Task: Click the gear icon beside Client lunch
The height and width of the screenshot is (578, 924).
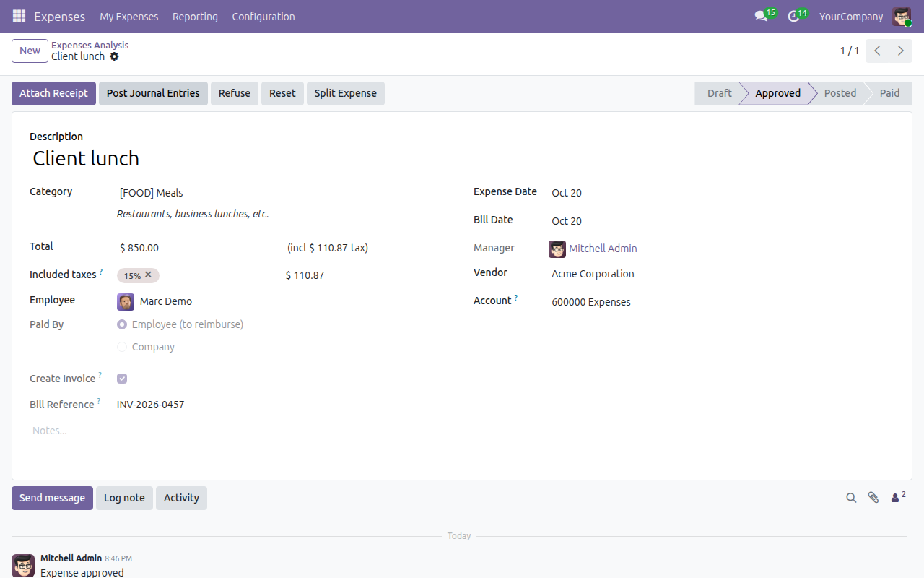Action: [114, 56]
